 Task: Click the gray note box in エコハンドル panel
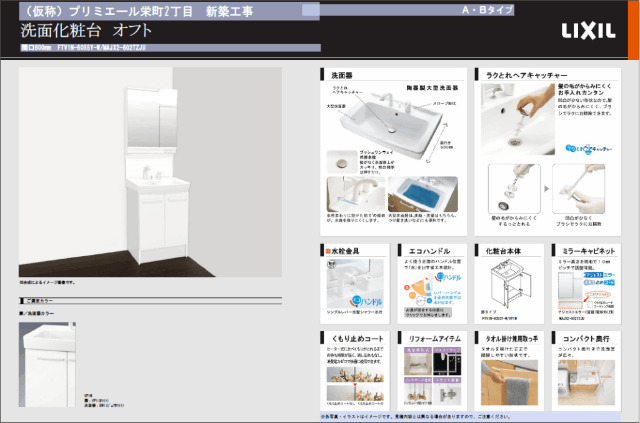[x=428, y=312]
